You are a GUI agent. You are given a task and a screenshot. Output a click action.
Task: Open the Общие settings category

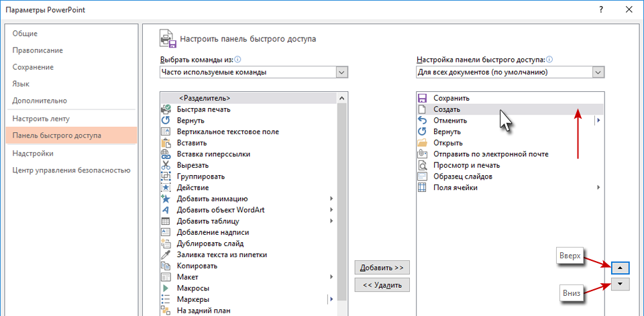click(x=72, y=34)
